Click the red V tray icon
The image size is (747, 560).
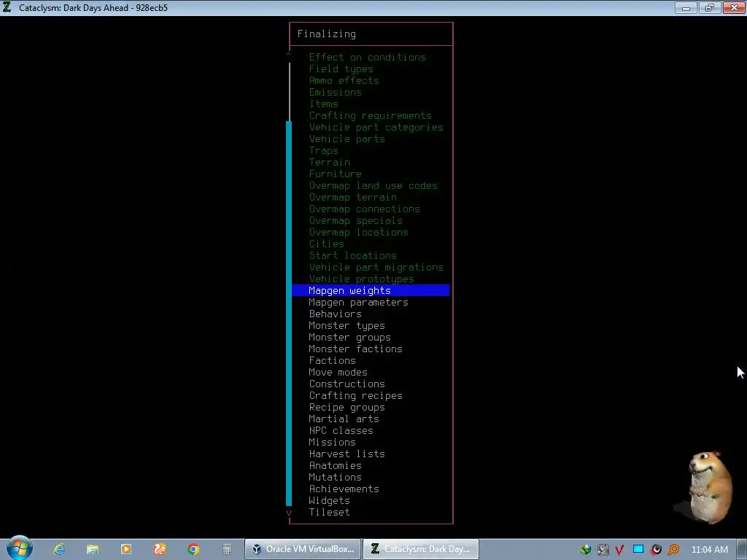[x=619, y=550]
